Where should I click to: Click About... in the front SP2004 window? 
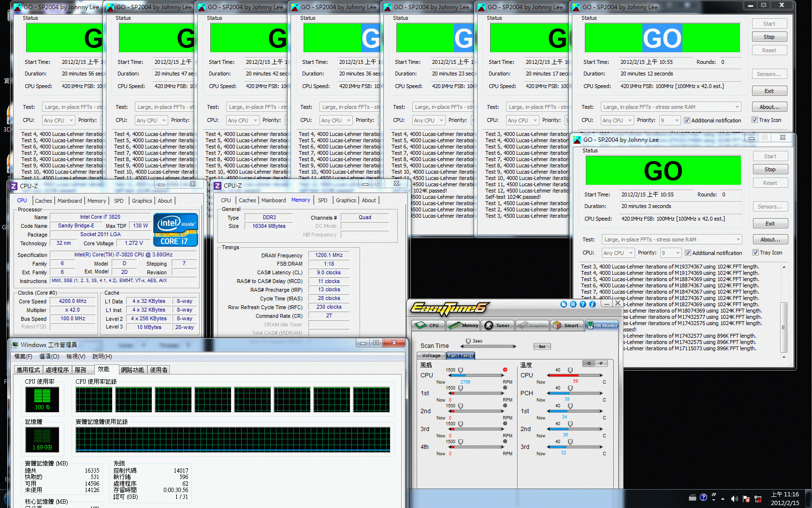point(770,239)
